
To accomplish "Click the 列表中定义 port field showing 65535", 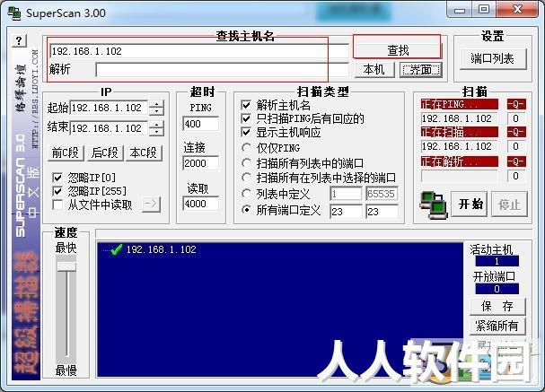I will tap(382, 194).
